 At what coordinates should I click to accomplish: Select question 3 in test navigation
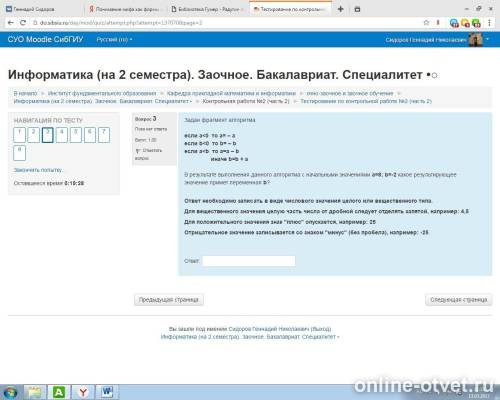tap(48, 135)
